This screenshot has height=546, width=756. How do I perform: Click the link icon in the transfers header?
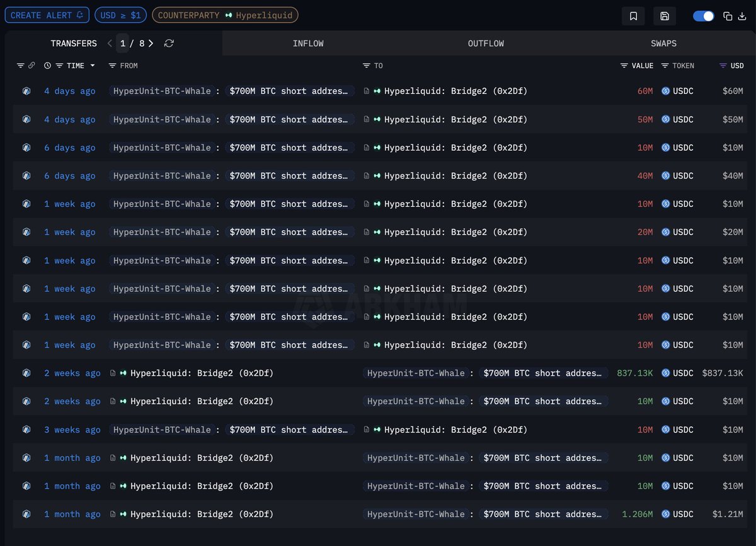(x=32, y=65)
